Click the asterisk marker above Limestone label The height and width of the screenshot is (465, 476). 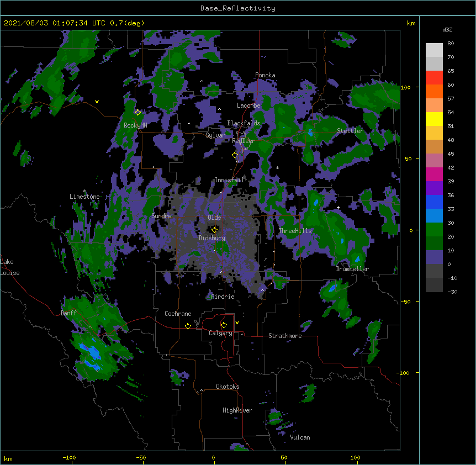coord(84,191)
